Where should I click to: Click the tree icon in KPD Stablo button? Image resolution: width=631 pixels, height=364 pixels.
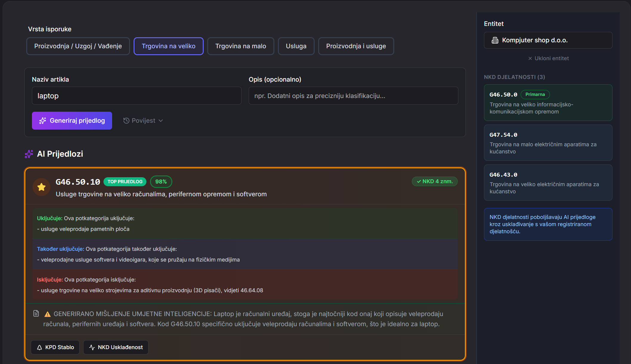(x=39, y=347)
